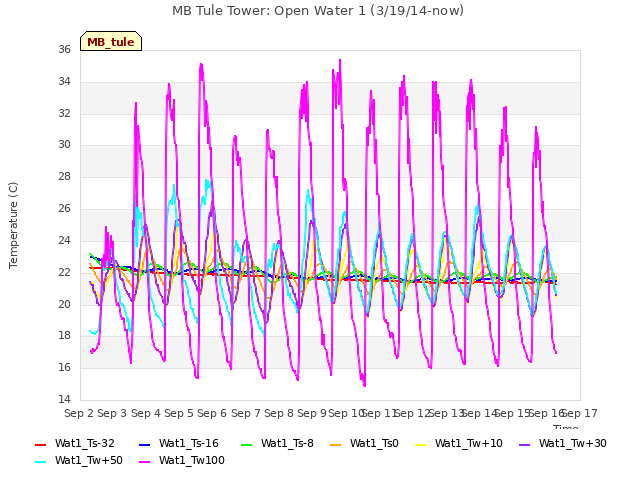Image resolution: width=640 pixels, height=480 pixels.
Task: Click the 34 y-axis tick label
Action: (x=64, y=81)
